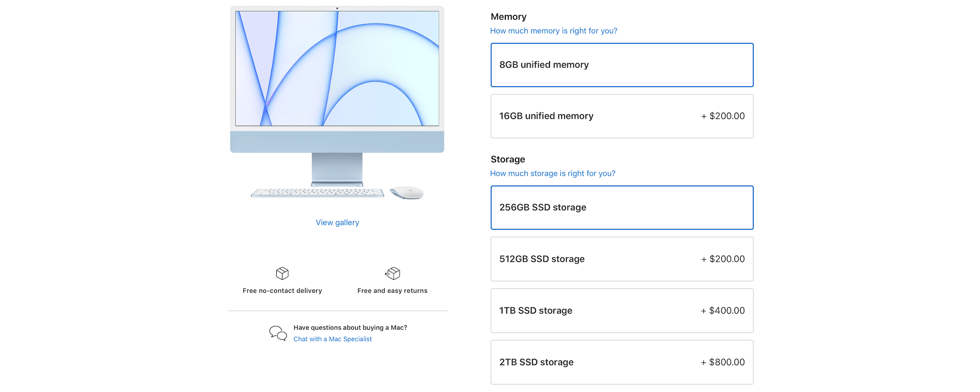Click 'Chat with a Mac Specialist'
Viewport: 980px width, 392px height.
[332, 339]
